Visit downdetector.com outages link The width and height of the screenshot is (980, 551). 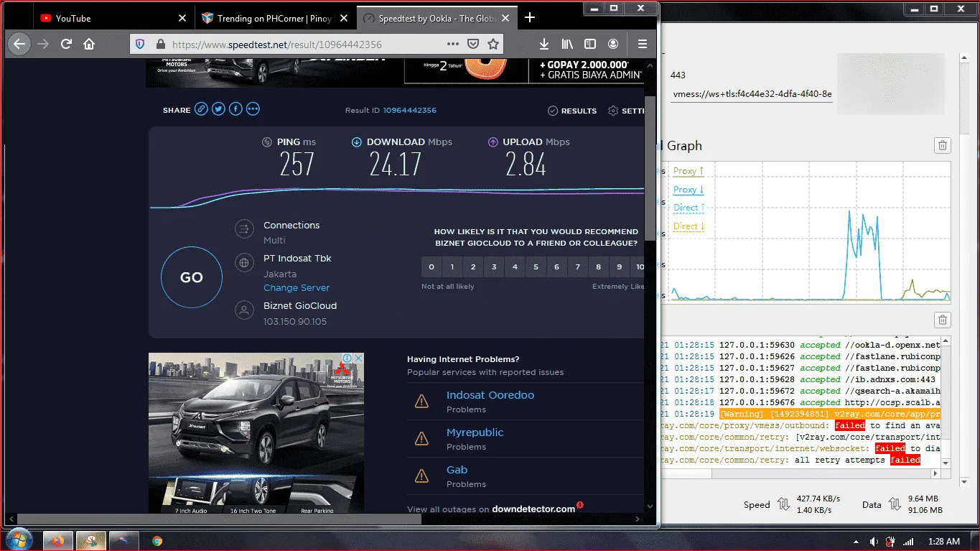pyautogui.click(x=533, y=509)
